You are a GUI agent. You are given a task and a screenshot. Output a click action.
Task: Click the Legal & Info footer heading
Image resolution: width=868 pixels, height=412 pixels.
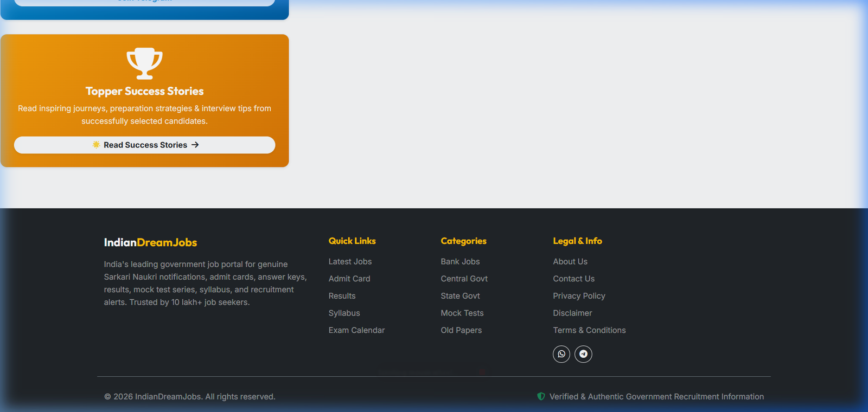point(577,241)
